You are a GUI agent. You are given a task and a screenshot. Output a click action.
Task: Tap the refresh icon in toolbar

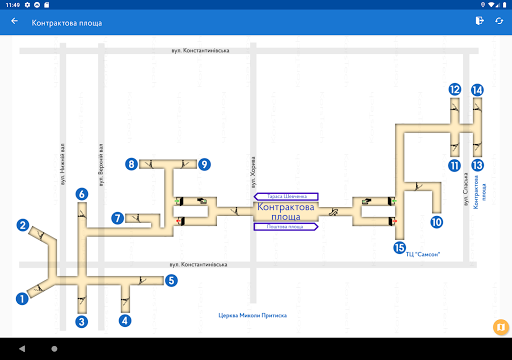coord(499,21)
